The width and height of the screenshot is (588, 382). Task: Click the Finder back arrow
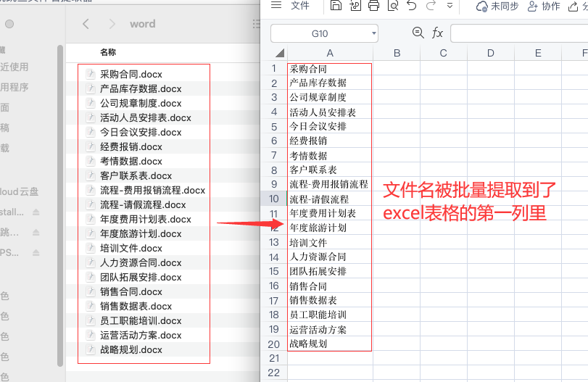(x=86, y=24)
